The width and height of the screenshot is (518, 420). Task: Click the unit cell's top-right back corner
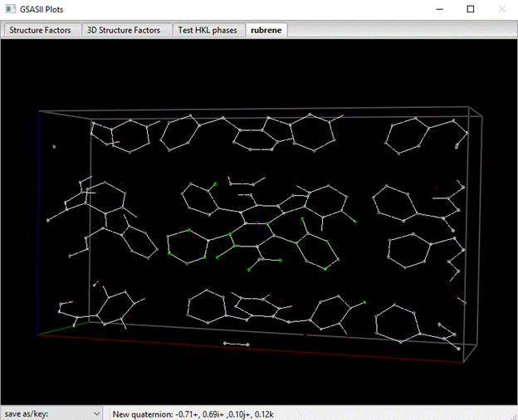tap(470, 107)
